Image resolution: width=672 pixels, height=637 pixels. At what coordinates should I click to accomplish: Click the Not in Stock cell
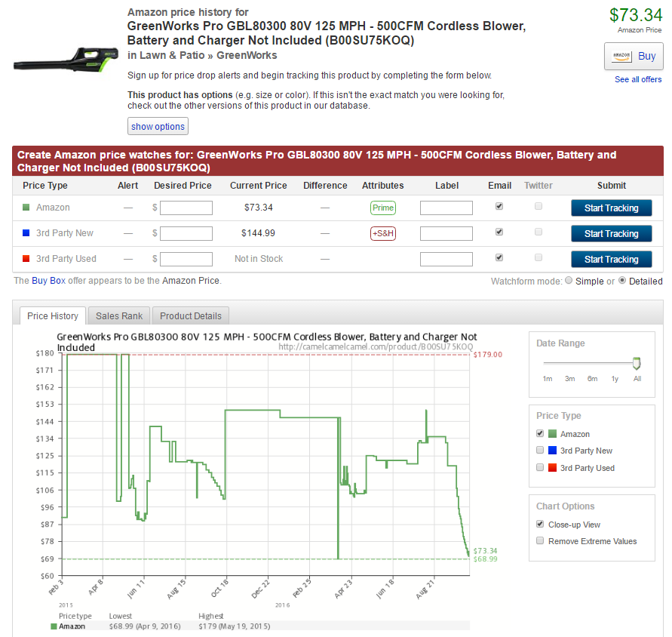[x=259, y=259]
